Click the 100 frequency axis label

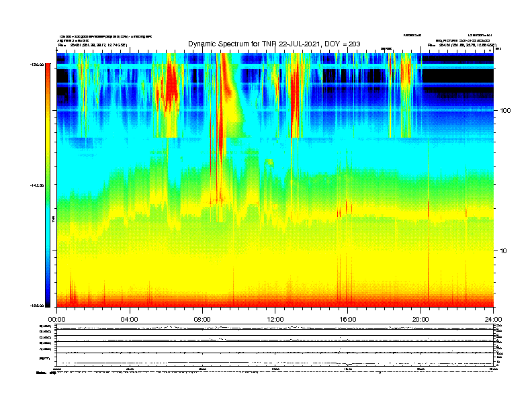coord(505,111)
